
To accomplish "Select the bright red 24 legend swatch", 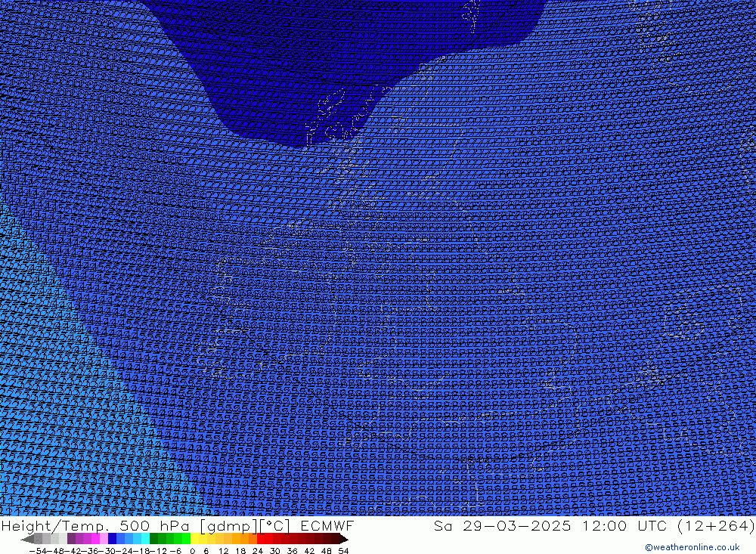I will 261,539.
